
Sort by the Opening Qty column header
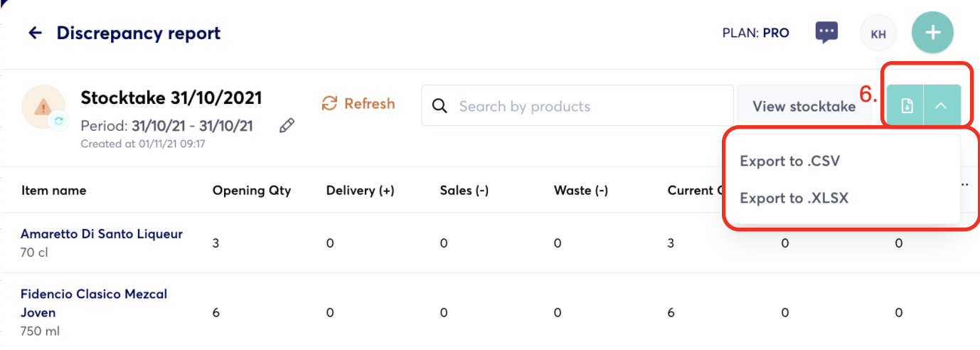point(252,190)
